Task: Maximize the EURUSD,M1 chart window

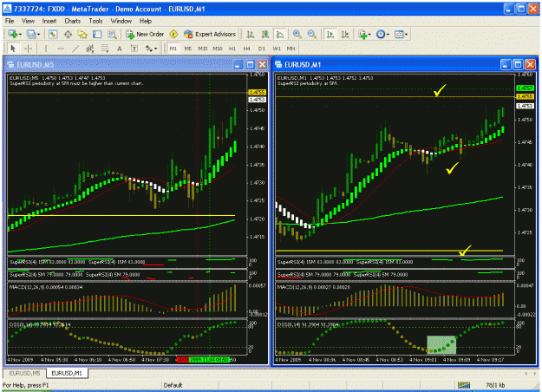Action: coord(518,65)
